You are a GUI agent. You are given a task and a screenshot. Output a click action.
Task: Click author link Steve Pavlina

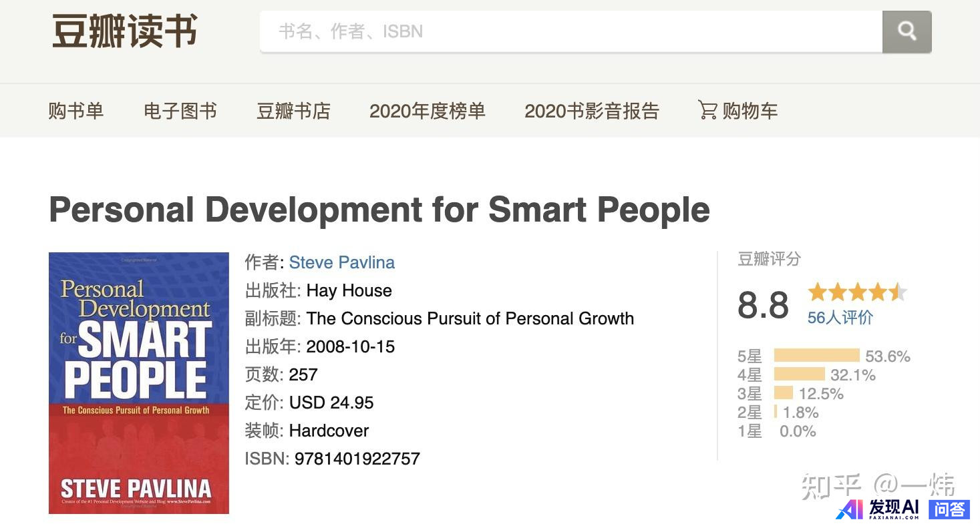[x=341, y=262]
